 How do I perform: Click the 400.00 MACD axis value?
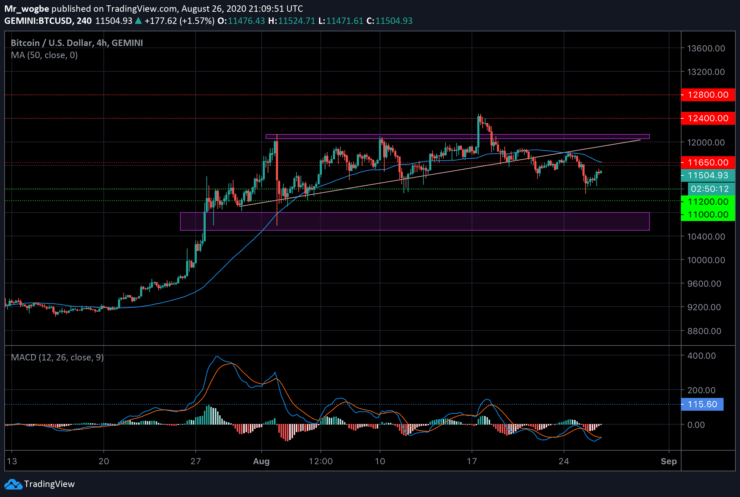coord(702,356)
